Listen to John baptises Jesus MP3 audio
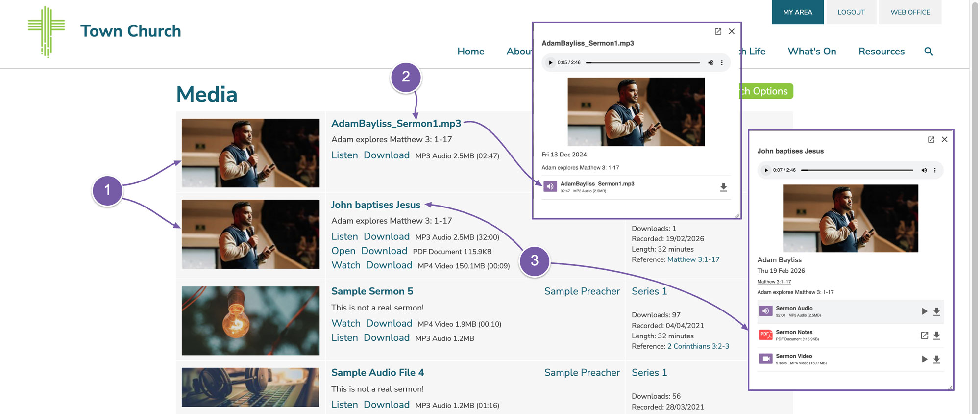Viewport: 980px width, 414px height. click(x=344, y=236)
